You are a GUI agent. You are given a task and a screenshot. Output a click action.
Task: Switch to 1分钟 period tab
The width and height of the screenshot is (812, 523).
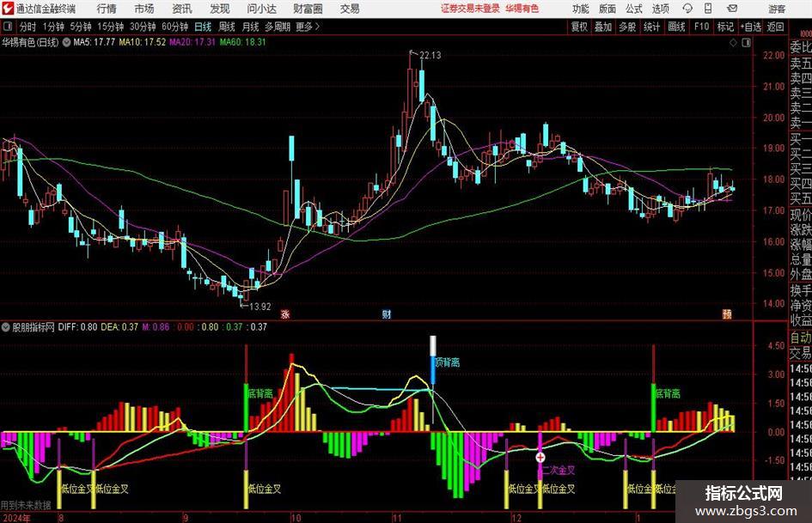[x=53, y=27]
